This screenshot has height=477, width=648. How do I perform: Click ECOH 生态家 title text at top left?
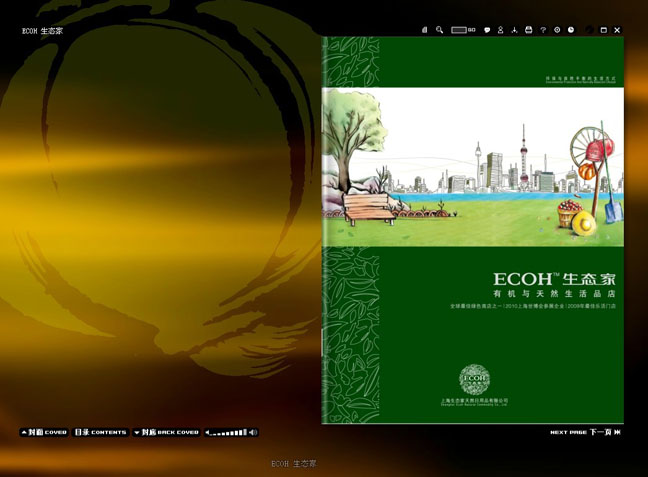pos(42,31)
